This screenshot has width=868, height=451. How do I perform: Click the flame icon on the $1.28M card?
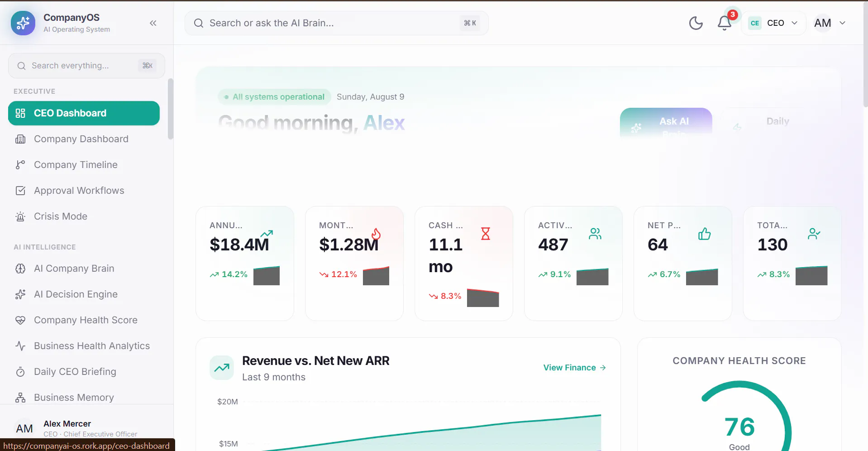376,234
